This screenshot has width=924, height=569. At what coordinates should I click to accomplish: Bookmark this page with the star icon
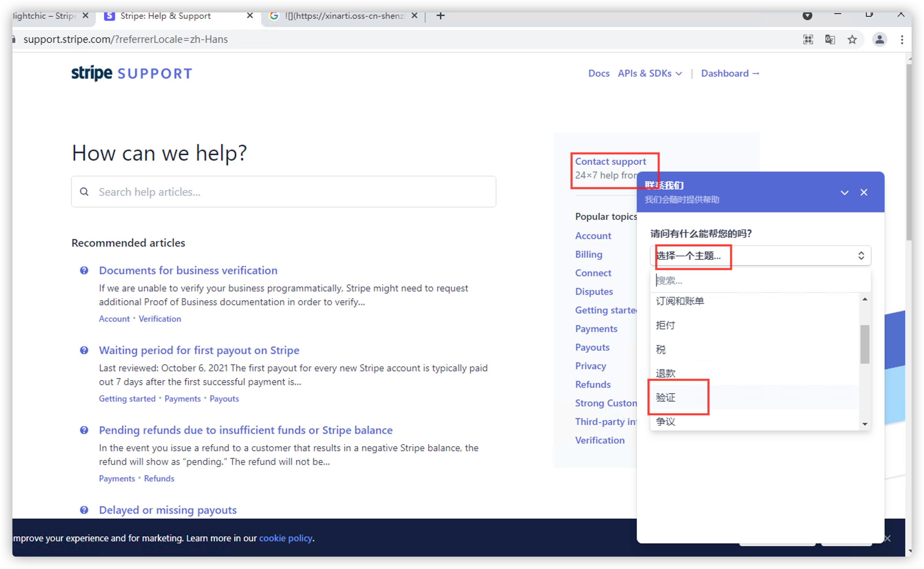point(852,40)
